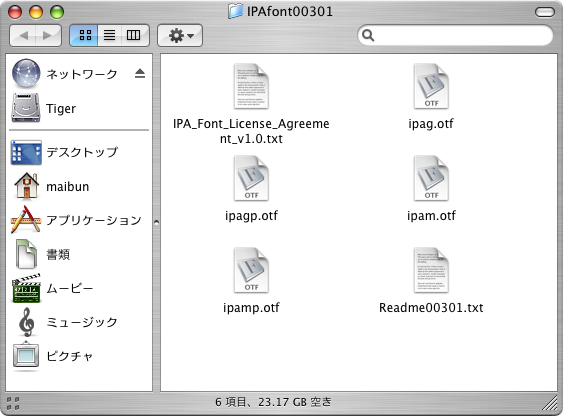Click the ipag.otf file name

pyautogui.click(x=431, y=124)
